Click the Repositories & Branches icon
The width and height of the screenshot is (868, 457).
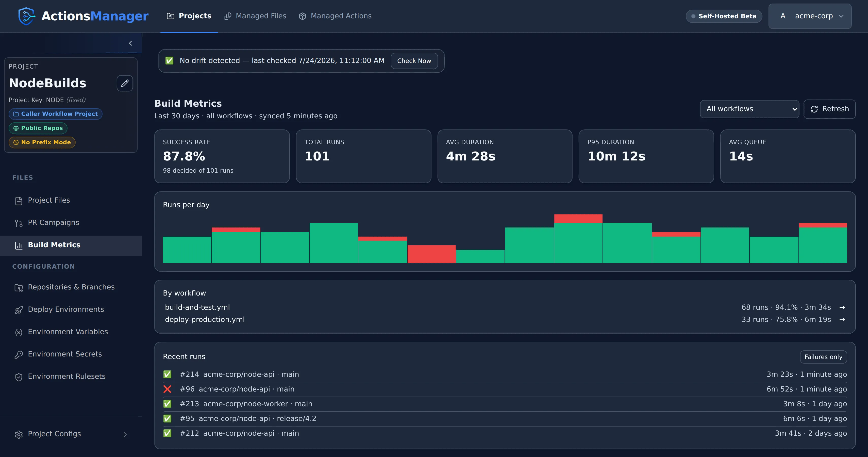19,287
